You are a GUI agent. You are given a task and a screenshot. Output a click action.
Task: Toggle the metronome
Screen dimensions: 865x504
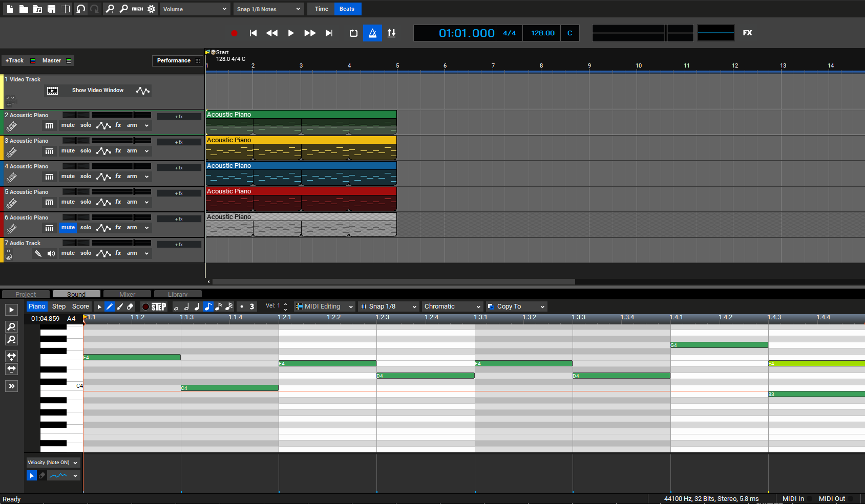(x=372, y=33)
